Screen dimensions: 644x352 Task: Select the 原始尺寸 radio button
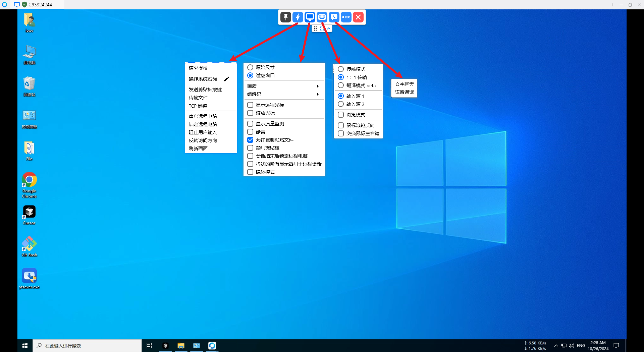[x=250, y=68]
